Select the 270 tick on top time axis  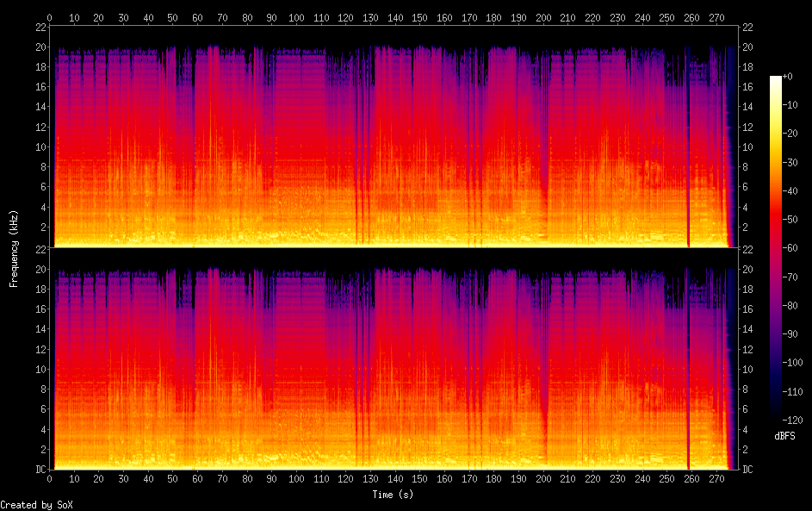pyautogui.click(x=716, y=17)
